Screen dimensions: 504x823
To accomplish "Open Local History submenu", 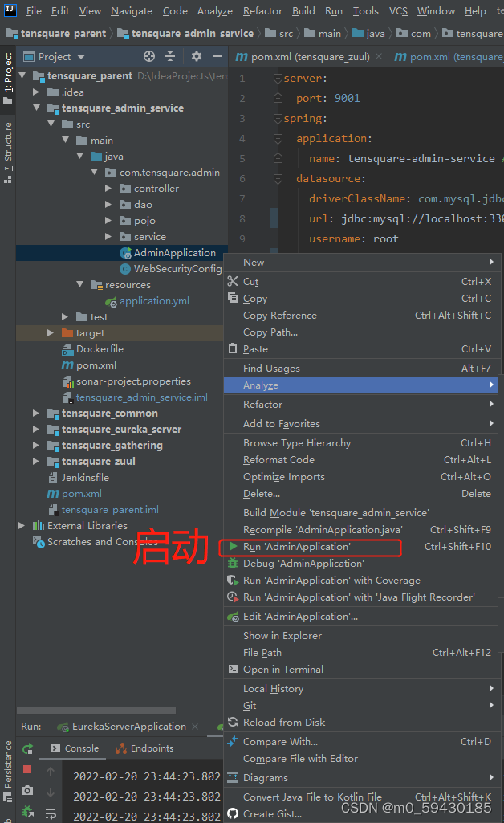I will click(361, 689).
